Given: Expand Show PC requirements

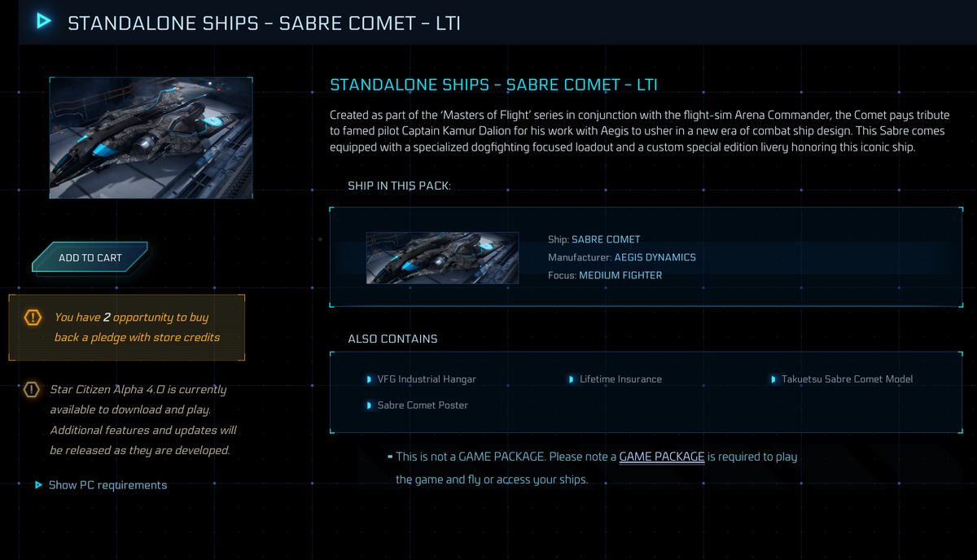Looking at the screenshot, I should tap(107, 484).
